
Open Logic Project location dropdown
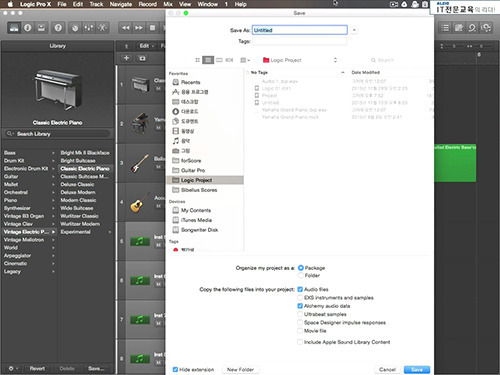pos(300,60)
